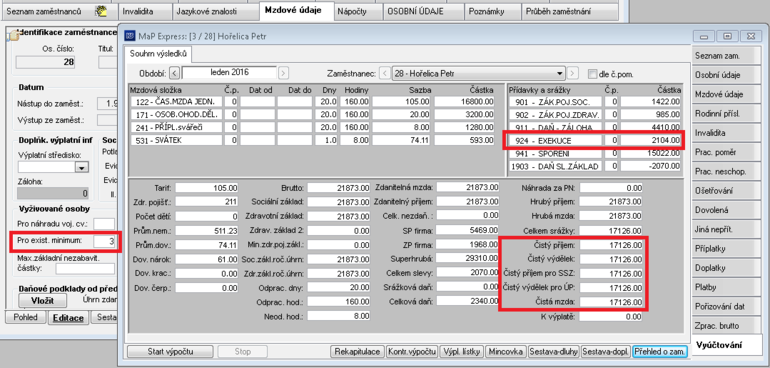The height and width of the screenshot is (368, 770).
Task: Click the hand icon beside Seznam zaměstnanců tab
Action: point(101,10)
